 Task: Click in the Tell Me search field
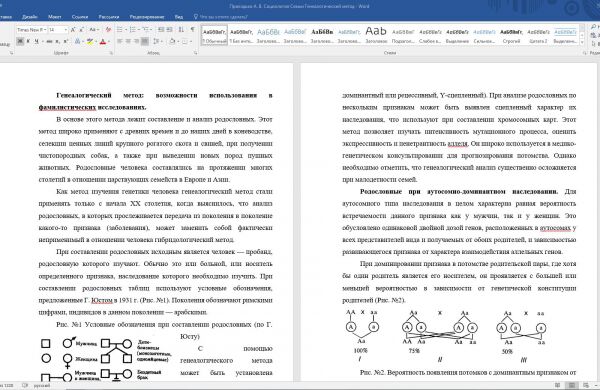pyautogui.click(x=224, y=17)
